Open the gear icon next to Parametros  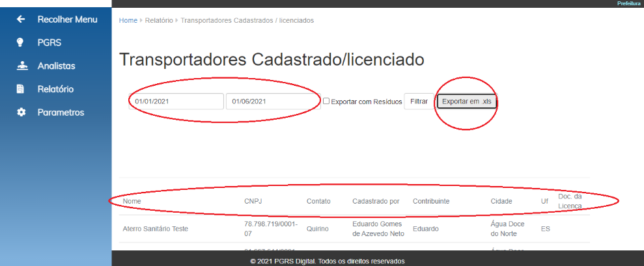[x=21, y=113]
